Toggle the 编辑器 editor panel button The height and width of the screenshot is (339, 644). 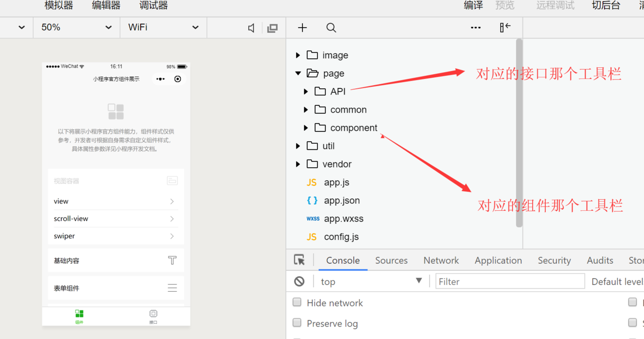pyautogui.click(x=106, y=6)
